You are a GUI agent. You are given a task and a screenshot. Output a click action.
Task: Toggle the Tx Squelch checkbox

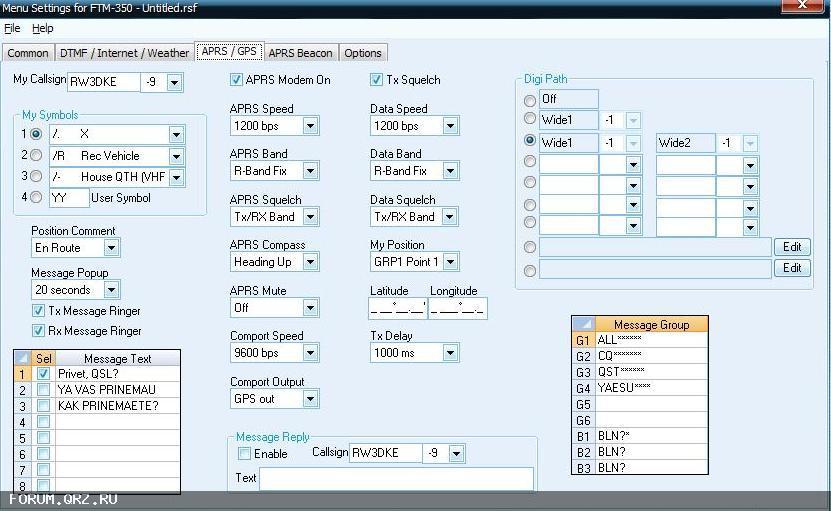[377, 80]
